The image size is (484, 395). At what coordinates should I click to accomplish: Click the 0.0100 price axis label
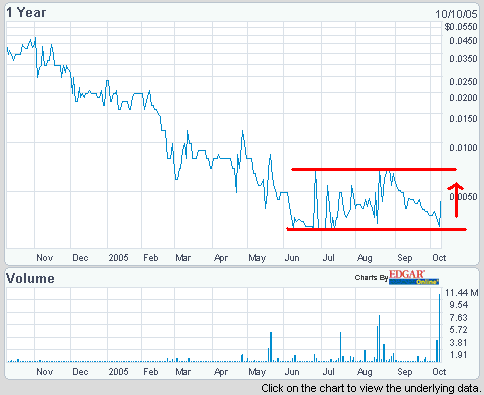tap(463, 147)
